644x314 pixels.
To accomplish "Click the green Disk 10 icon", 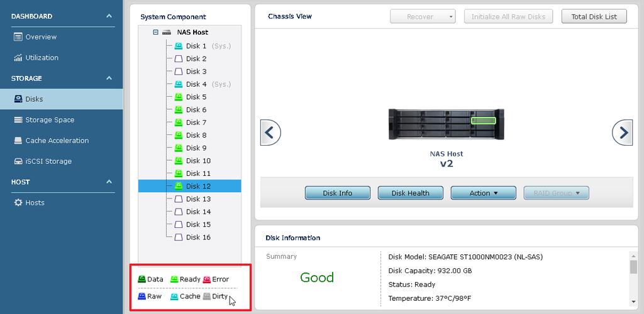I will [178, 160].
